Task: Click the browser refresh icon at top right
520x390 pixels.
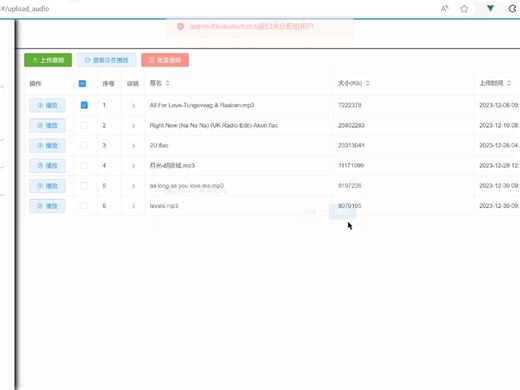Action: pos(513,9)
